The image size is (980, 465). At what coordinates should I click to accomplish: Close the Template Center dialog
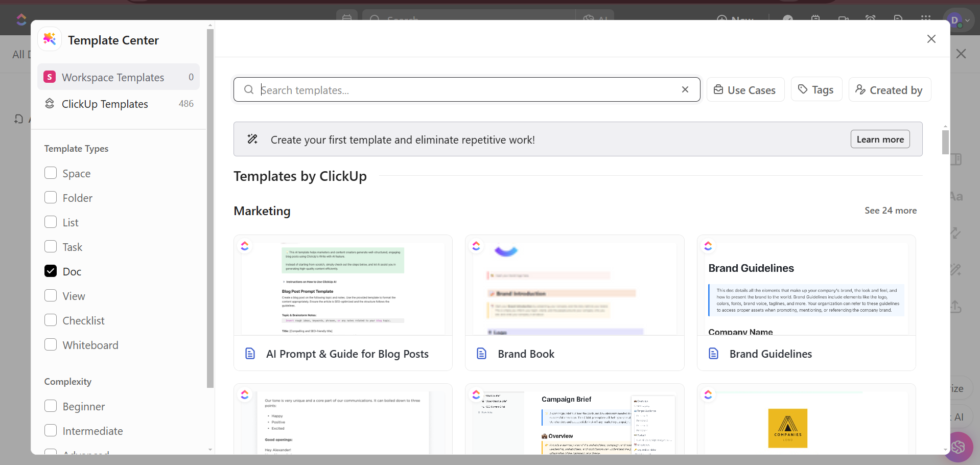(931, 39)
